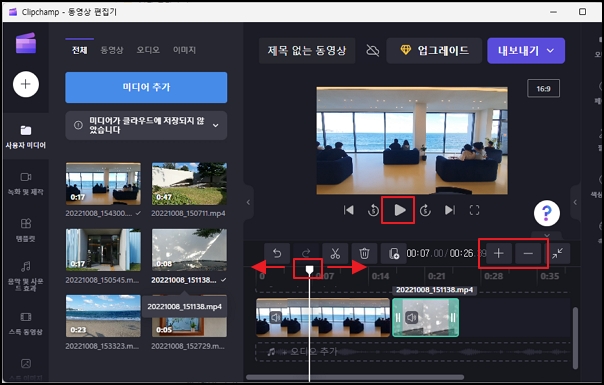Select thumbnail 20221008_151138 in media library
Screen dimensions: 604x385
pos(189,250)
